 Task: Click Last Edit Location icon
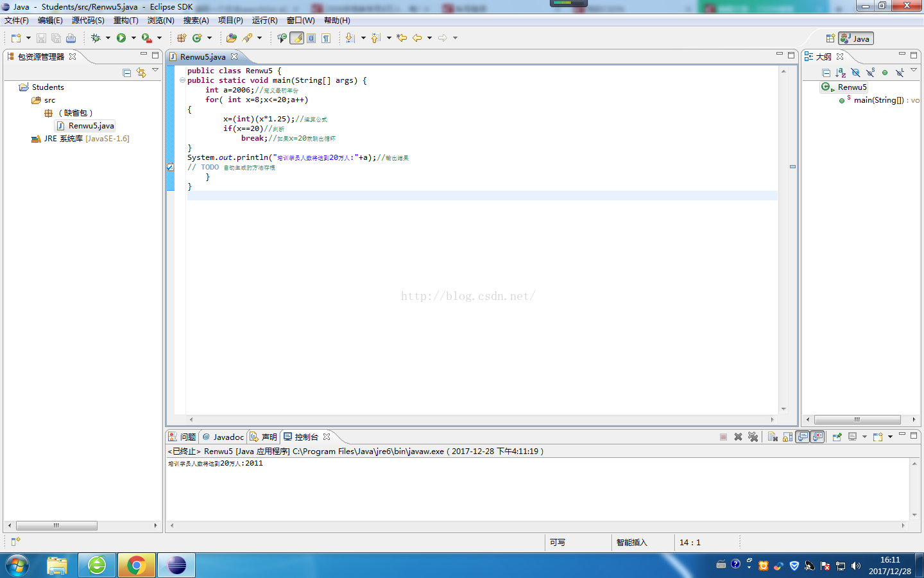click(402, 38)
